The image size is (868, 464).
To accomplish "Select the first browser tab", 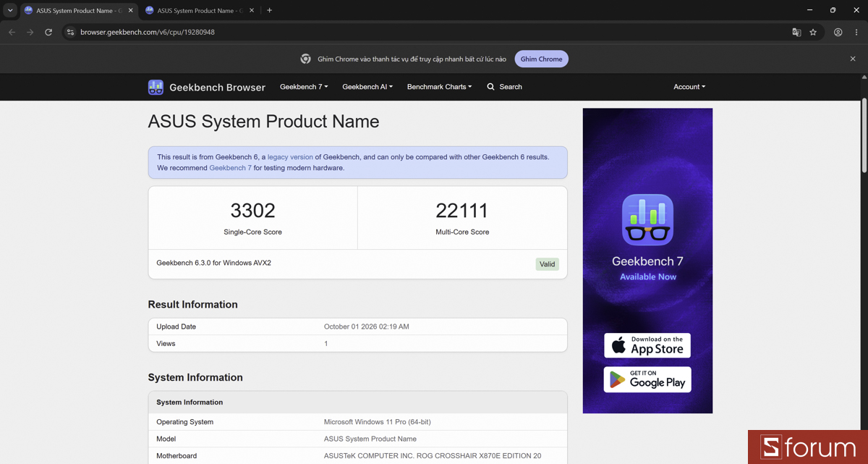I will [78, 11].
